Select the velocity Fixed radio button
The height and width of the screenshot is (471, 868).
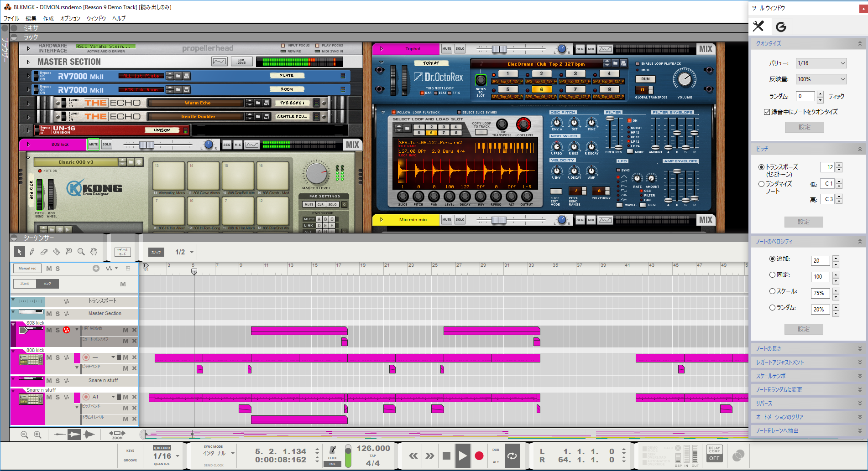(x=772, y=275)
